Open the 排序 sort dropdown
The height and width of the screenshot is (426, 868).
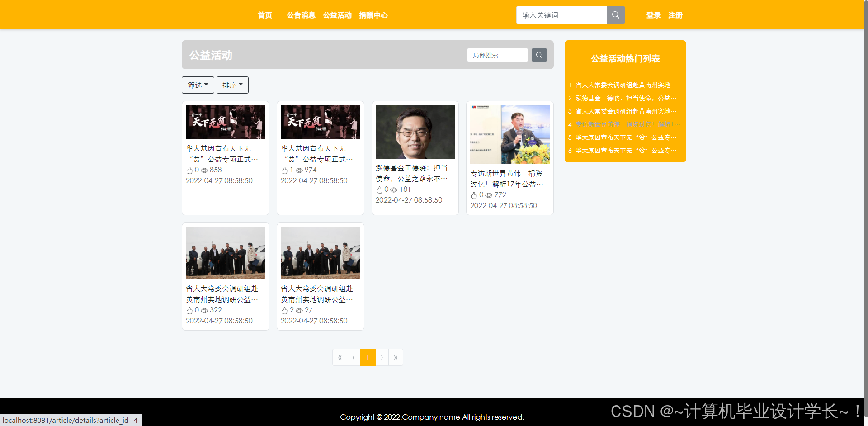point(232,85)
